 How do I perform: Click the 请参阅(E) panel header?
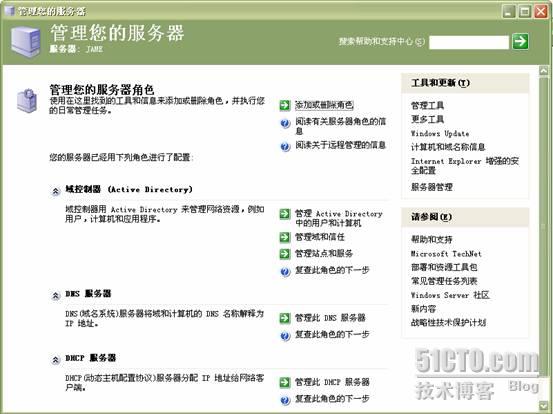(x=465, y=217)
